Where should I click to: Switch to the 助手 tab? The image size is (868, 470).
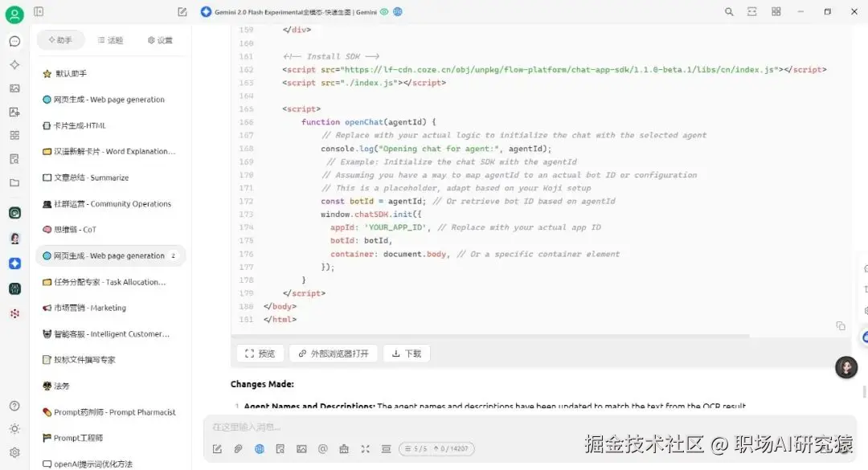click(60, 40)
